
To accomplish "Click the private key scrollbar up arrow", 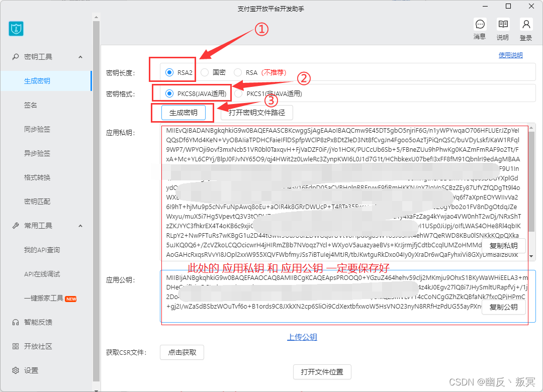I will pos(531,128).
